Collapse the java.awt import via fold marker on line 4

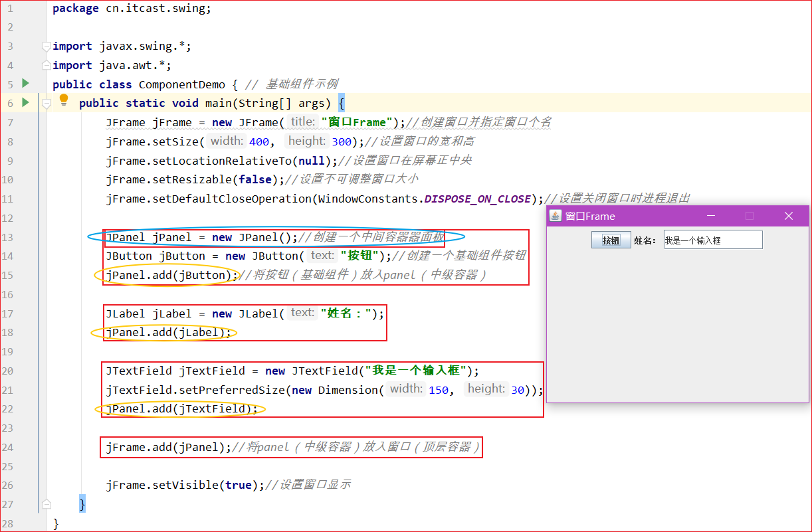[x=47, y=65]
